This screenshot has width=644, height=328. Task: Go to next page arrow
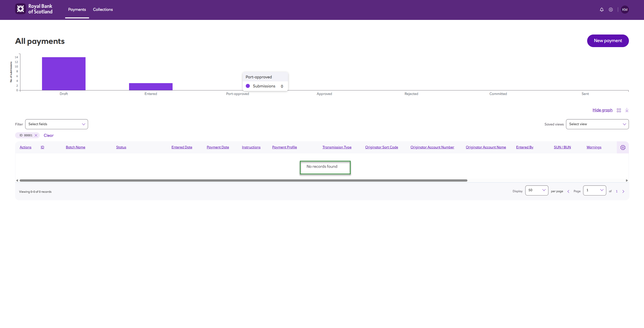click(x=623, y=191)
